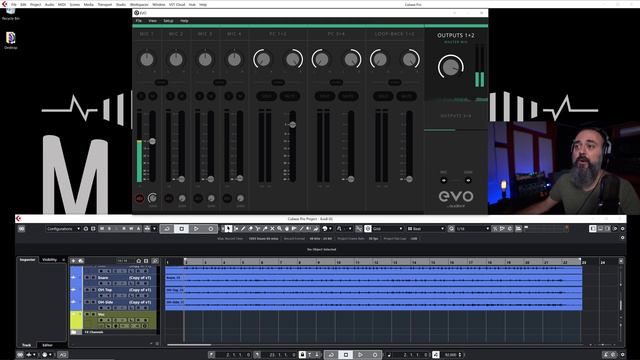Mute the Vox track
This screenshot has height=360, width=640.
pyautogui.click(x=87, y=314)
